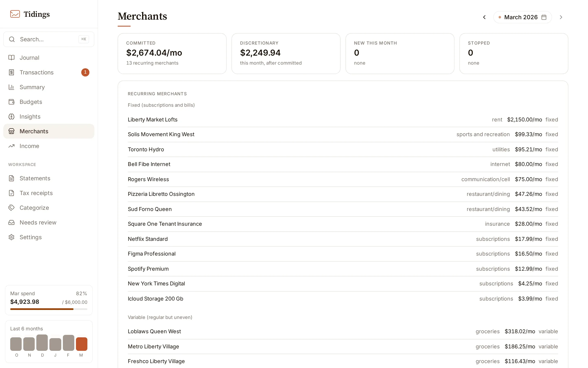Viewport: 588px width, 368px height.
Task: Click the New This Month card
Action: point(400,54)
